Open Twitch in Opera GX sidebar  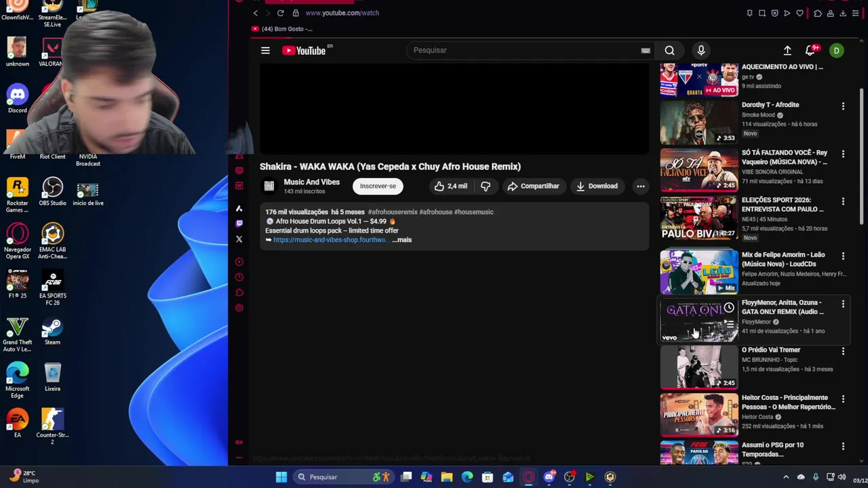tap(239, 224)
